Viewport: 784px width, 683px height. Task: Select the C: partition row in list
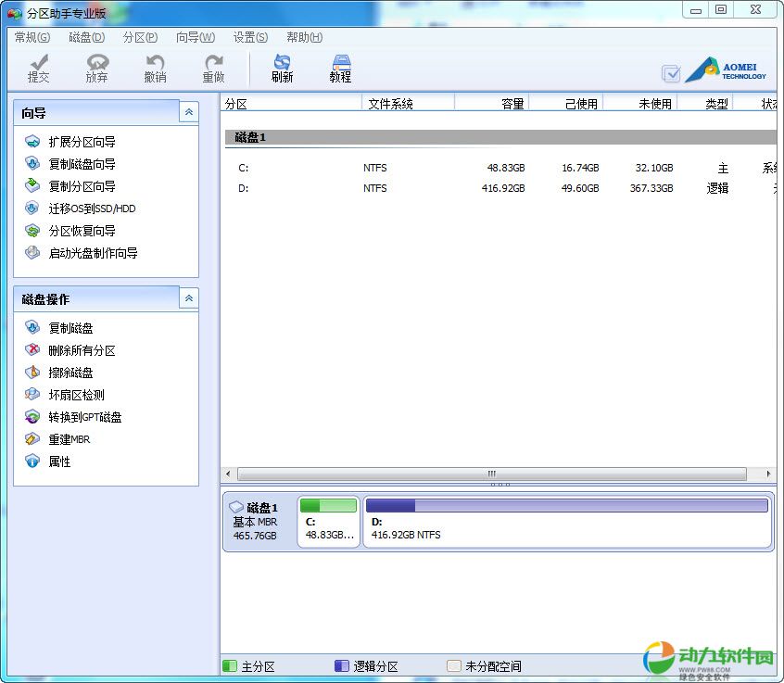click(x=243, y=168)
